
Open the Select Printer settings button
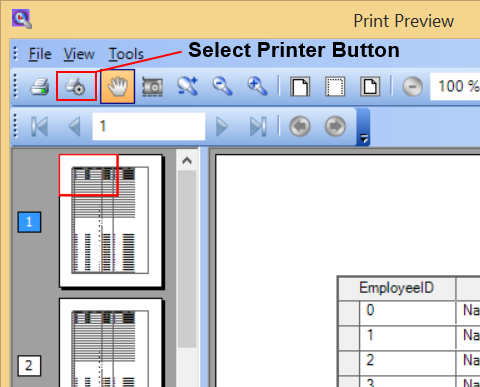click(76, 86)
